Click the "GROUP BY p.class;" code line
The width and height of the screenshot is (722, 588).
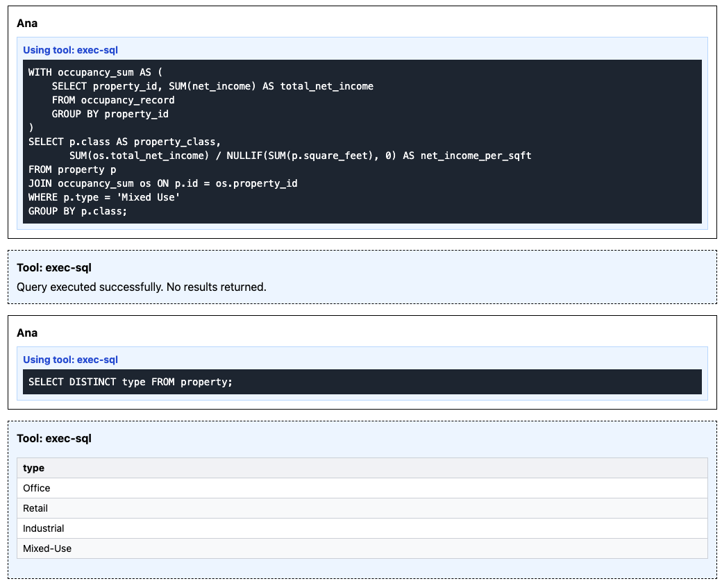[x=78, y=211]
